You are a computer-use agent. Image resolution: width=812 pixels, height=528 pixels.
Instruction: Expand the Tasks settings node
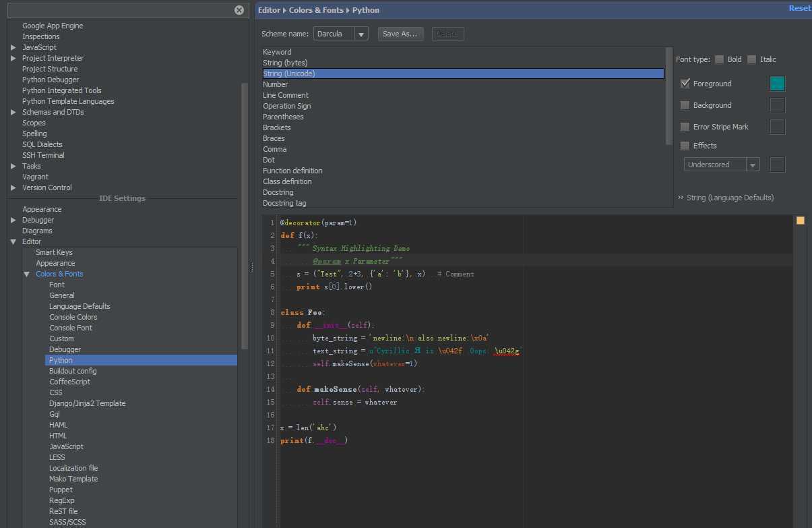click(x=13, y=166)
